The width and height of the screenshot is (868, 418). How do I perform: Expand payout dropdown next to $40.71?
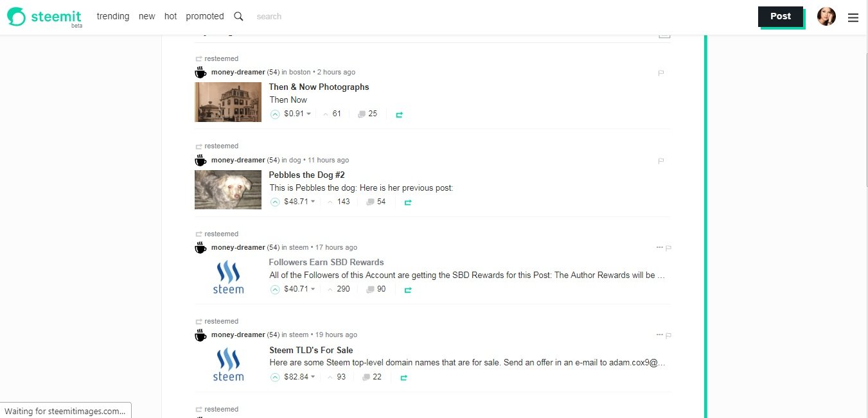(313, 289)
